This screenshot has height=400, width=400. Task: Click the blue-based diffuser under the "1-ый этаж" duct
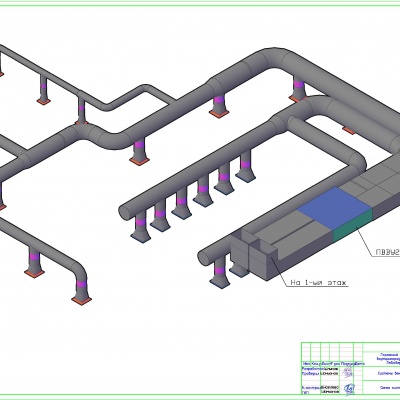click(x=220, y=273)
